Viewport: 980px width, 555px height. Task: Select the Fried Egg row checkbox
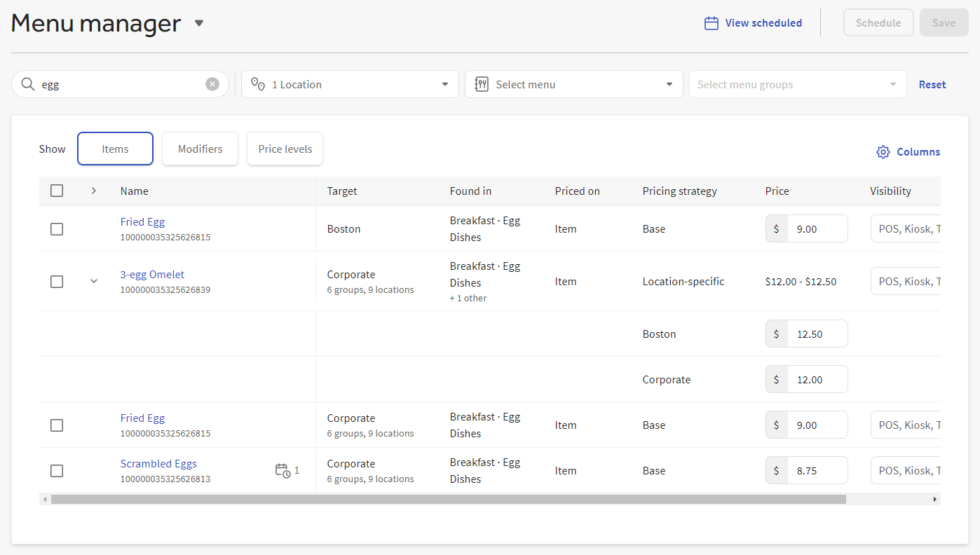57,228
